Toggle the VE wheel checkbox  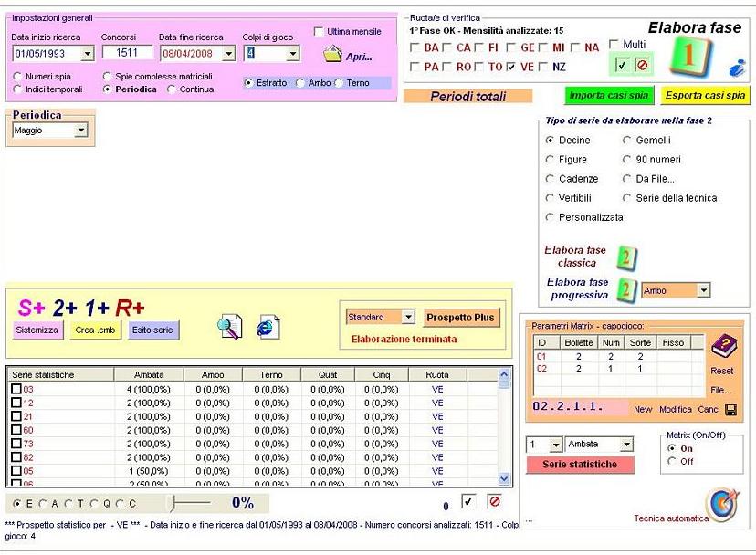click(x=511, y=67)
